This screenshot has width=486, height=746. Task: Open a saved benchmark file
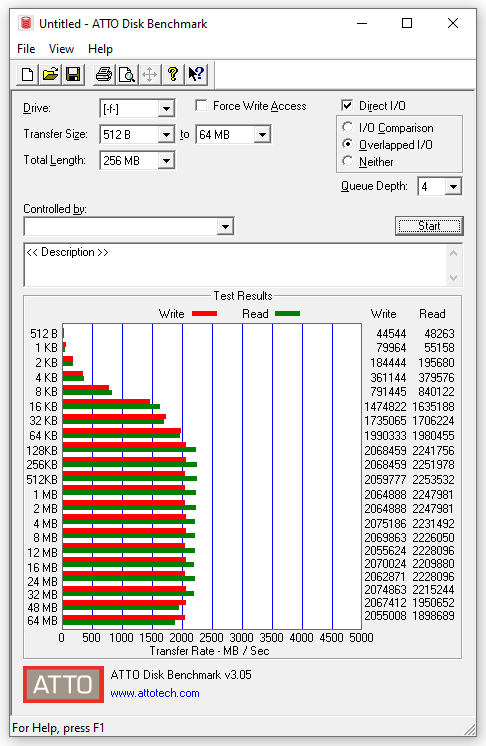(50, 75)
